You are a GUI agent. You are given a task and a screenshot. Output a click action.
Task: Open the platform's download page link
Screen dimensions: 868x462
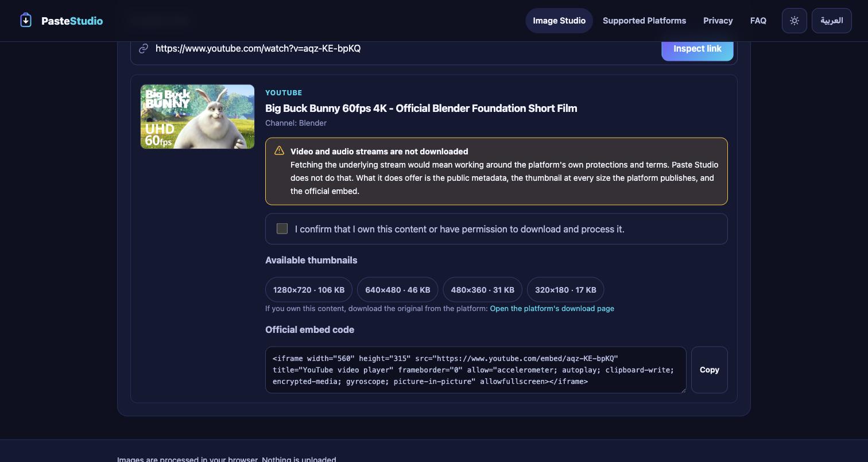point(552,308)
